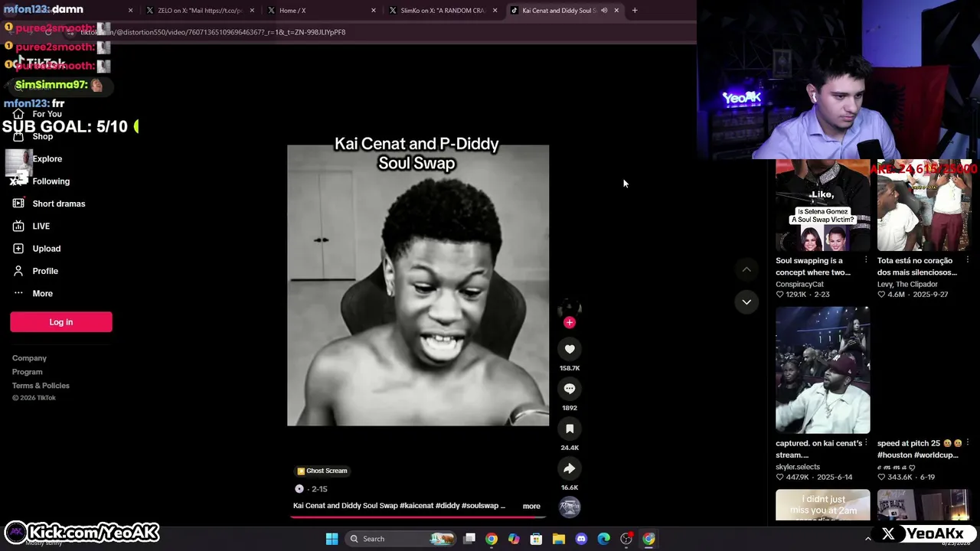
Task: Show hidden system tray icons
Action: (867, 539)
